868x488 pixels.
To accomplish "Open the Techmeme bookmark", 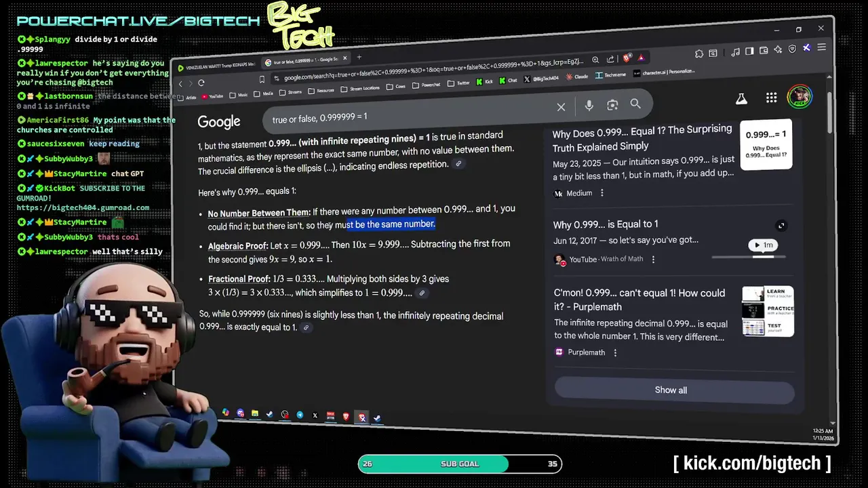I will pos(611,75).
